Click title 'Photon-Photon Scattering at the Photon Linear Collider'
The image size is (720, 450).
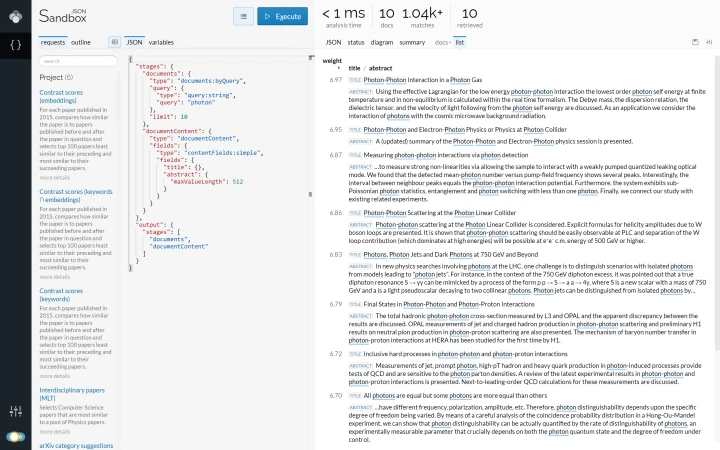[439, 213]
